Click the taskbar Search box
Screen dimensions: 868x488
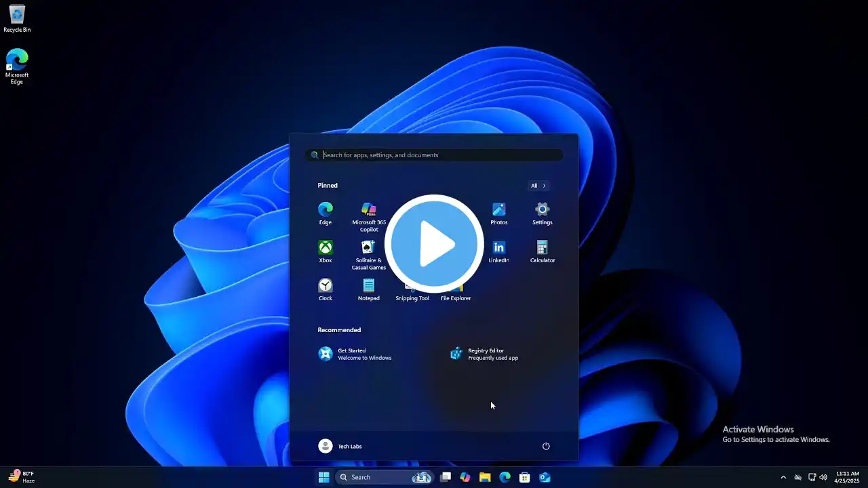385,477
